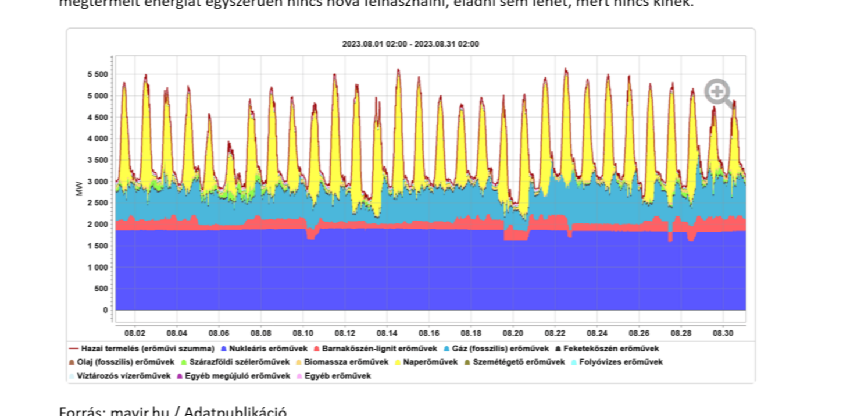Click the 08.14 date label on x-axis
This screenshot has height=416, width=868.
click(x=387, y=333)
